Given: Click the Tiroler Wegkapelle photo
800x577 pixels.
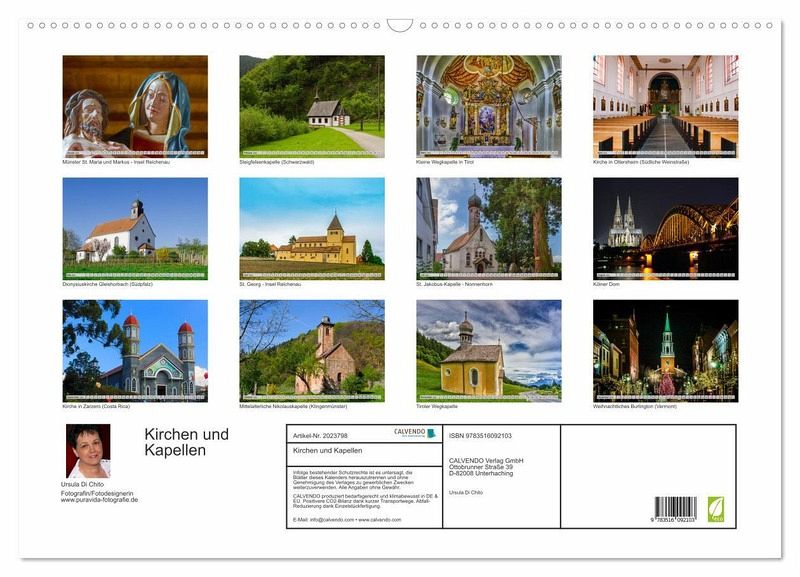Looking at the screenshot, I should pos(488,350).
